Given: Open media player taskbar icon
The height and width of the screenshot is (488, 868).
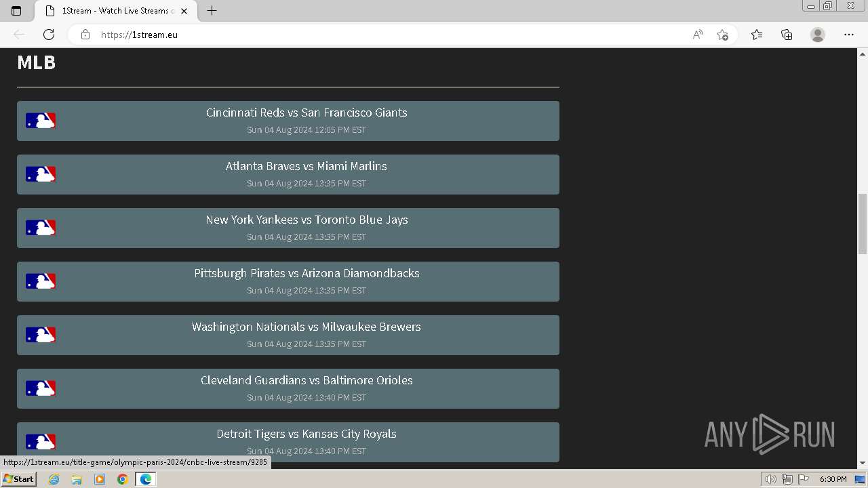Looking at the screenshot, I should pyautogui.click(x=100, y=479).
